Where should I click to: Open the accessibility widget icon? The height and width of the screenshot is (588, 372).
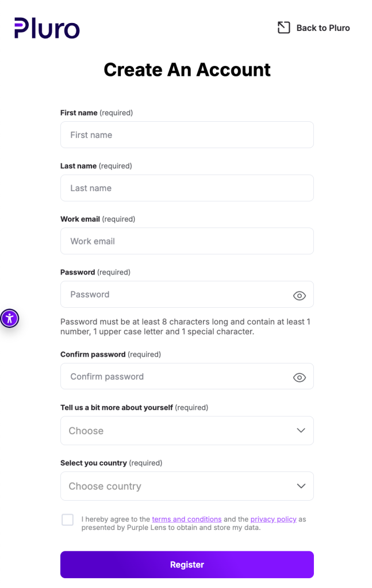point(10,318)
